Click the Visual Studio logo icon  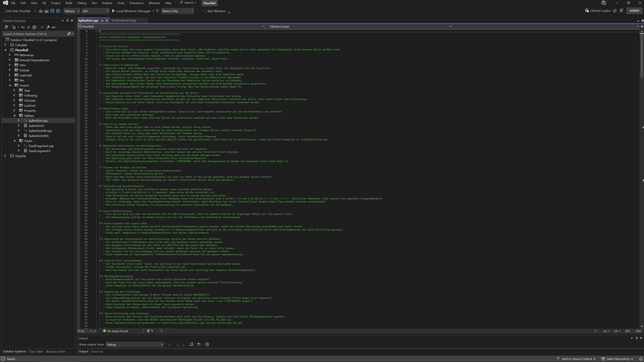(x=6, y=3)
